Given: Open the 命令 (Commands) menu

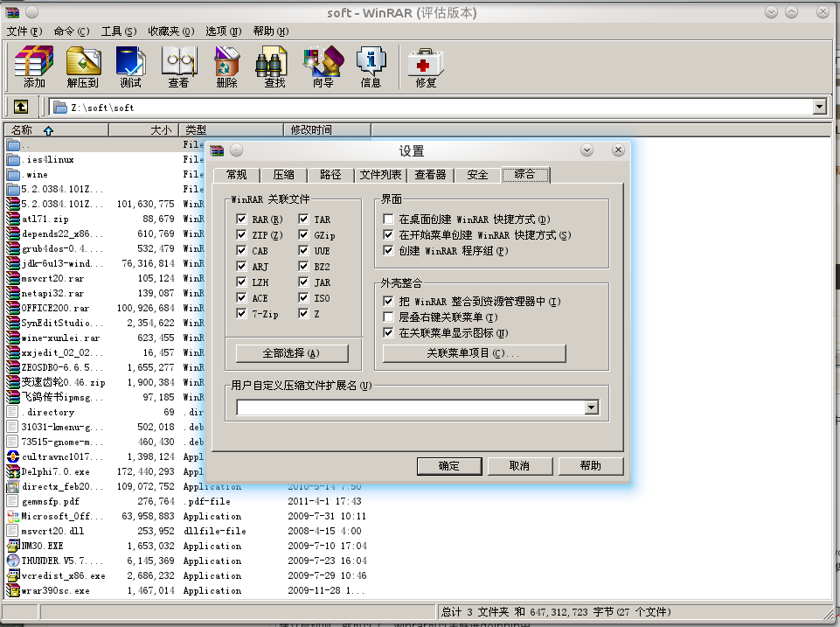Looking at the screenshot, I should pos(72,31).
